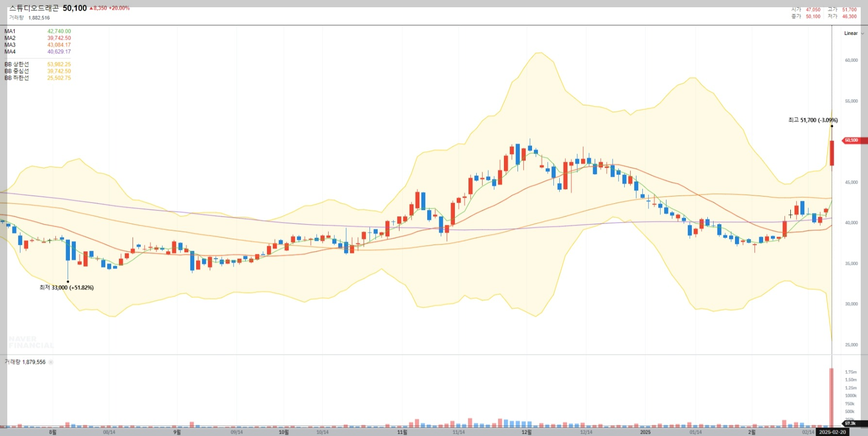Click the MA3 value 43,084.17
This screenshot has width=868, height=436.
coord(59,45)
